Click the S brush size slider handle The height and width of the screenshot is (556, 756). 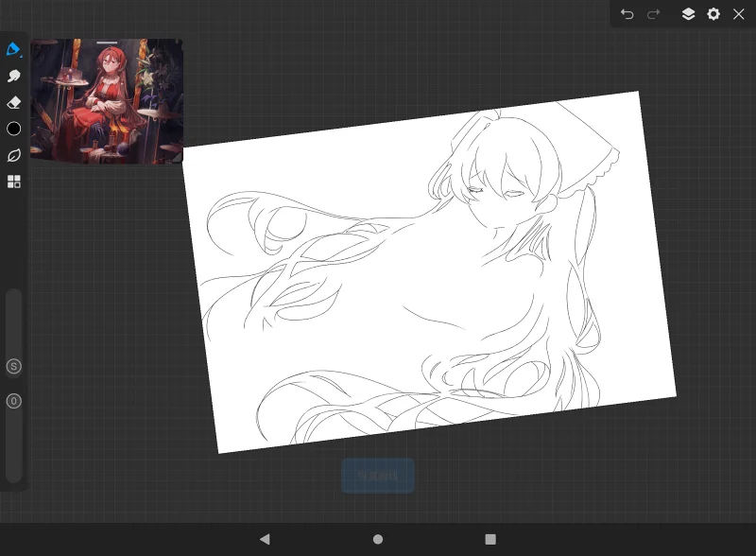point(13,366)
